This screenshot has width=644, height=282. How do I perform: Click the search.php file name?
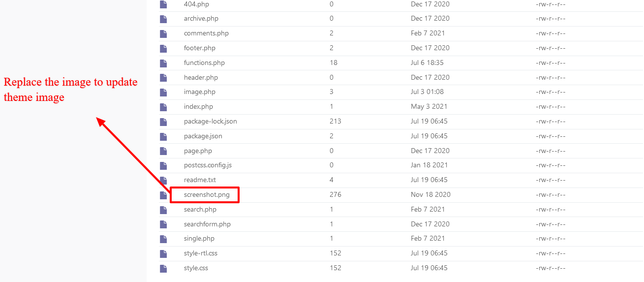pyautogui.click(x=200, y=210)
